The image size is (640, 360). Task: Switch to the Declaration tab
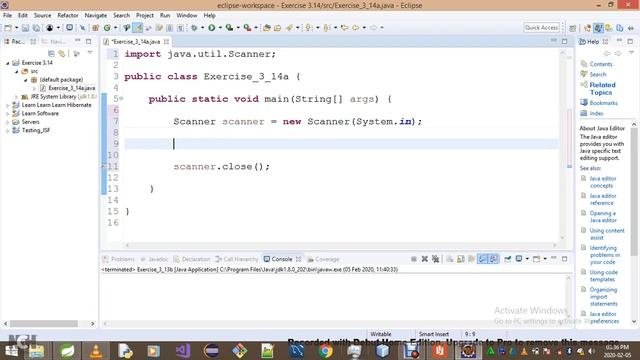click(x=192, y=259)
